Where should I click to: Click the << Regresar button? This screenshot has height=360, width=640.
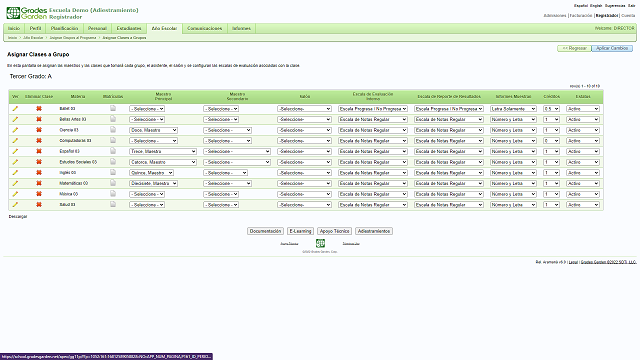tap(574, 48)
